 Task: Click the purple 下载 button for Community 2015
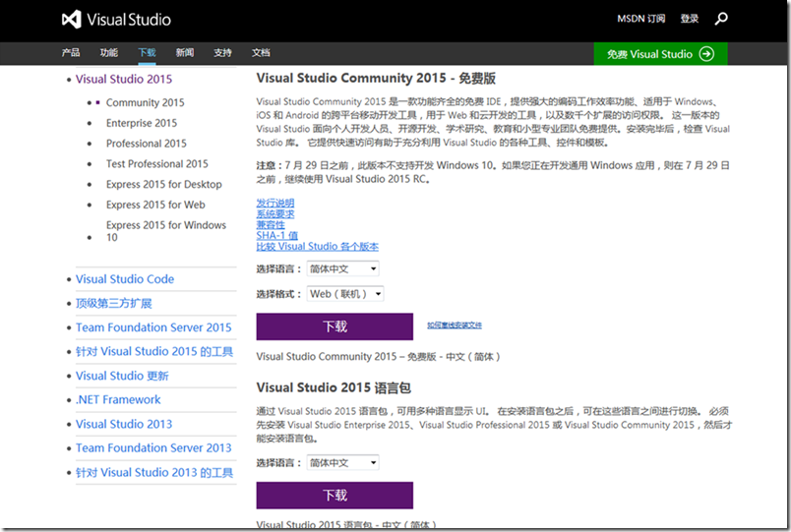click(x=335, y=326)
